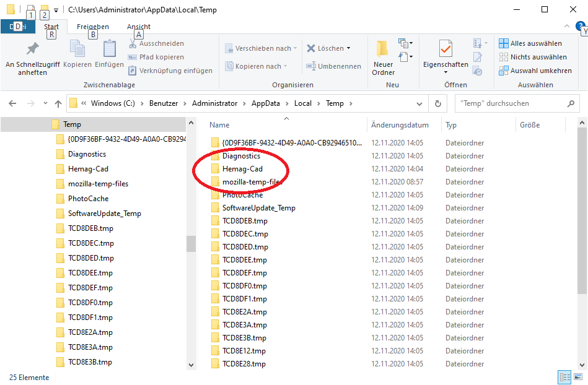The width and height of the screenshot is (588, 385).
Task: Switch to the Freigeben tab
Action: coord(93,27)
